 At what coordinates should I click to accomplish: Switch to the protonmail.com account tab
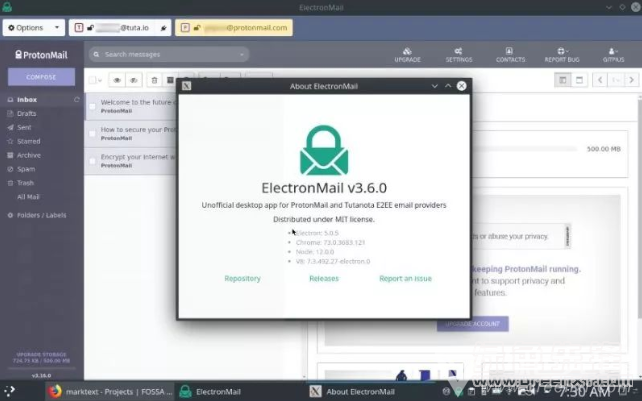click(234, 27)
